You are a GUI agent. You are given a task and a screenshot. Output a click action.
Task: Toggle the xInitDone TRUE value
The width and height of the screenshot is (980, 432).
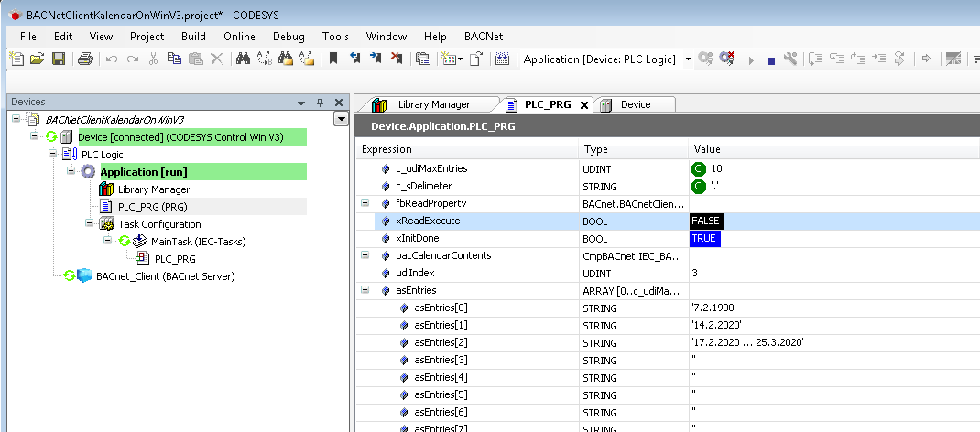pos(705,238)
